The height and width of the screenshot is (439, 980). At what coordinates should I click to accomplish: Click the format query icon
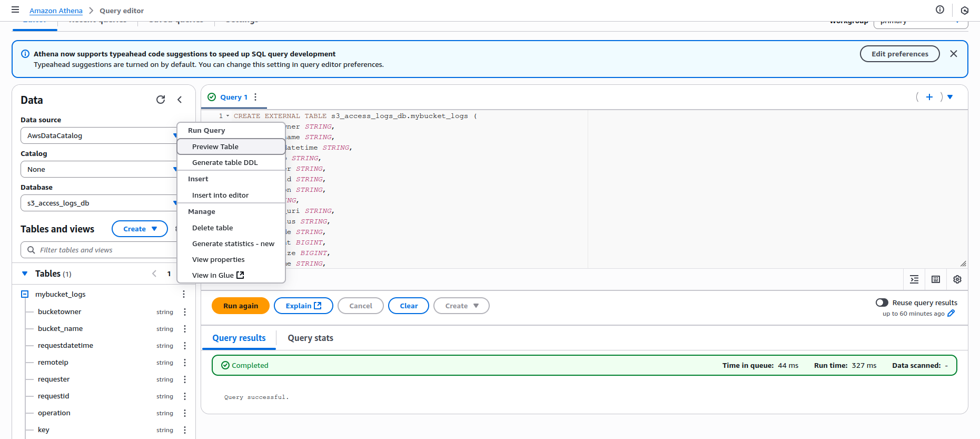(x=914, y=279)
